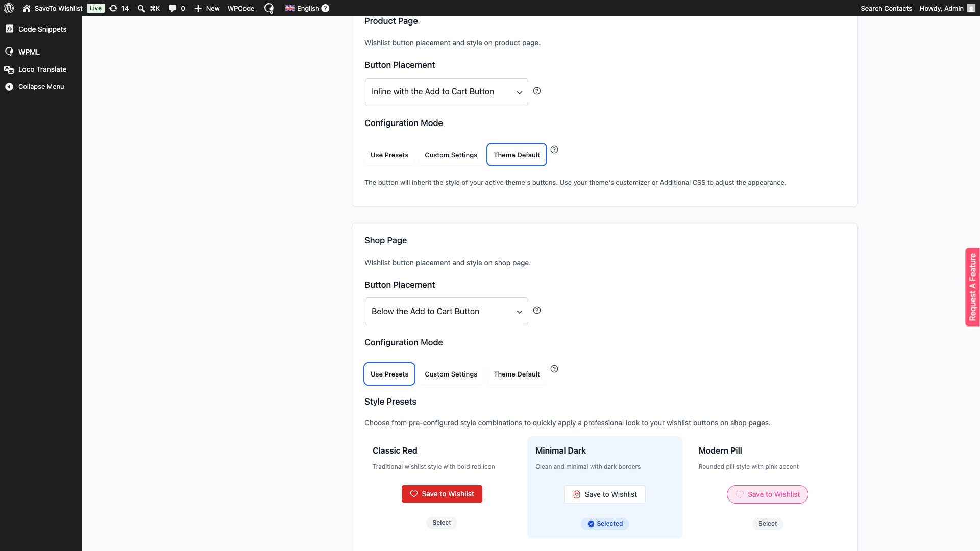Click heart icon in Classic Red preview button
980x551 pixels.
click(x=414, y=494)
